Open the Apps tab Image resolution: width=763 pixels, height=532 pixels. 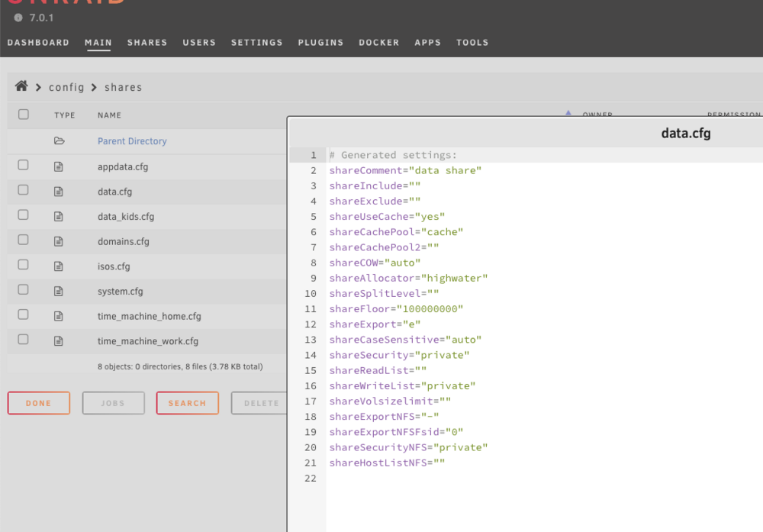pos(428,42)
